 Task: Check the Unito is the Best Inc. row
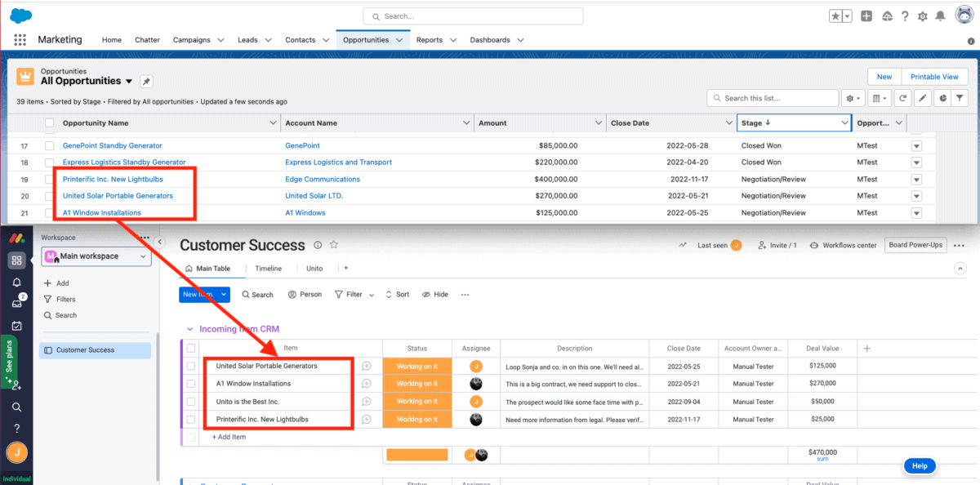click(189, 401)
